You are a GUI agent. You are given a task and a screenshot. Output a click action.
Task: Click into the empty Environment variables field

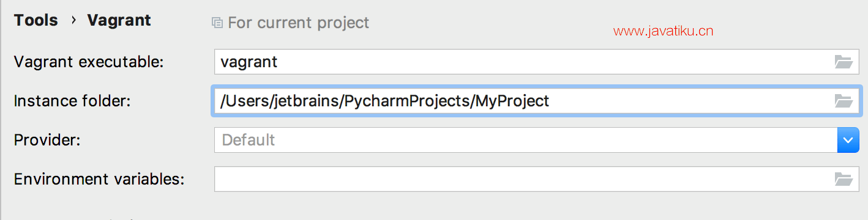[536, 179]
